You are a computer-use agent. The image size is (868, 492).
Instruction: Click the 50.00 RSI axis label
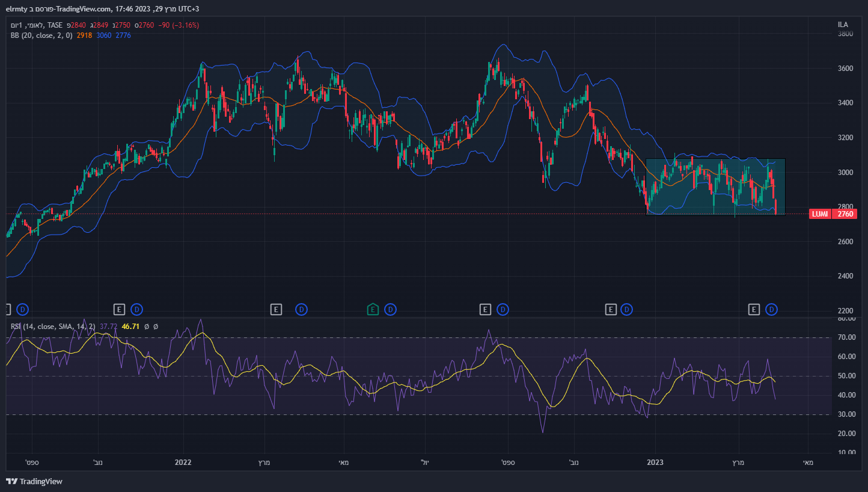pos(846,376)
